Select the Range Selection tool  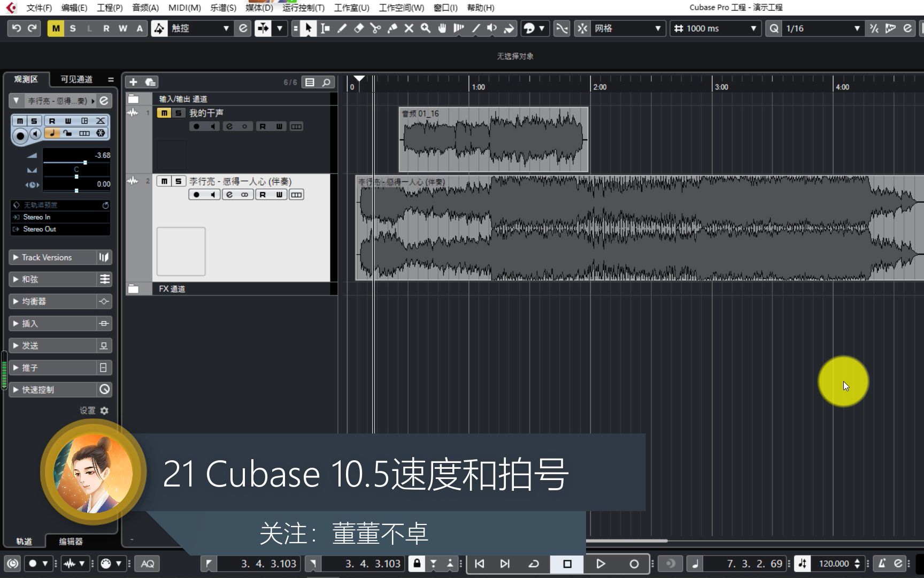pyautogui.click(x=325, y=28)
